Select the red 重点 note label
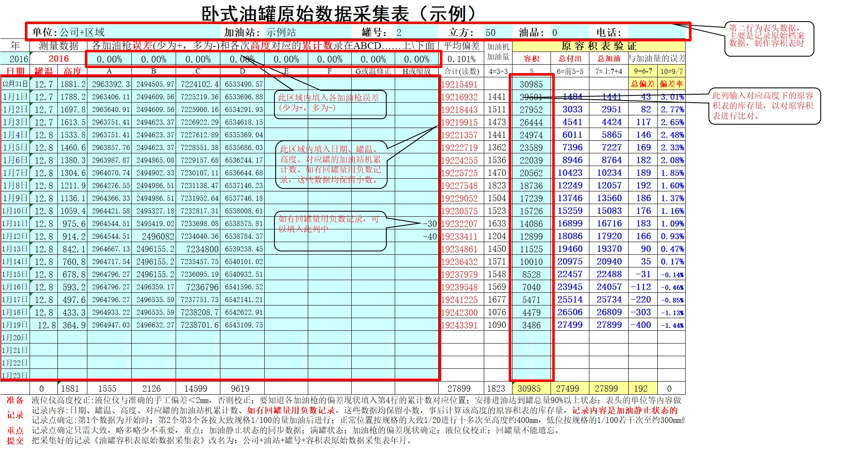The image size is (868, 458). click(x=15, y=430)
